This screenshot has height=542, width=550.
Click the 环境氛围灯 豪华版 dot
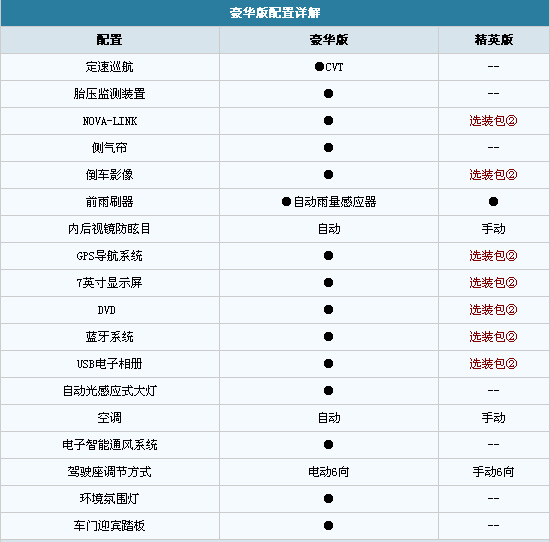tap(328, 498)
